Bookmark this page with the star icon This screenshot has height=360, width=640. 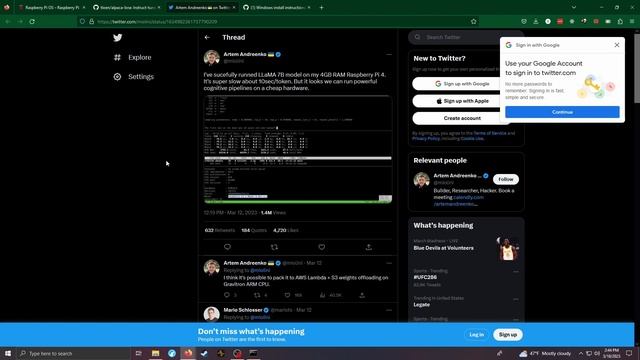[473, 21]
